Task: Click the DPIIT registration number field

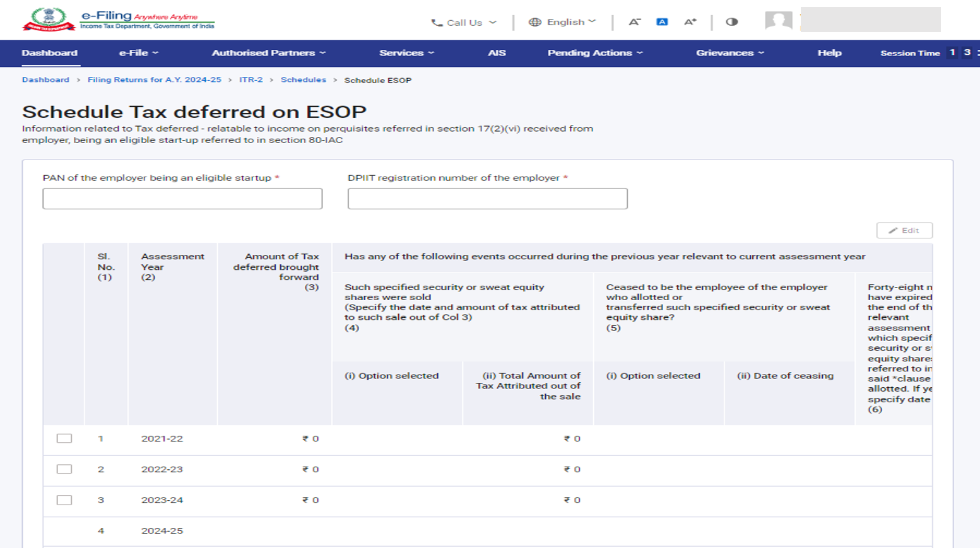Action: tap(487, 199)
